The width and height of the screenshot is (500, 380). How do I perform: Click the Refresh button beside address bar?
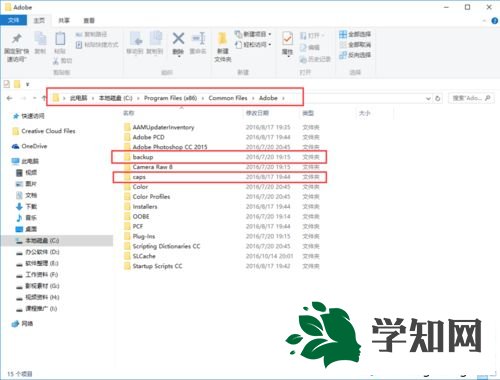[438, 98]
